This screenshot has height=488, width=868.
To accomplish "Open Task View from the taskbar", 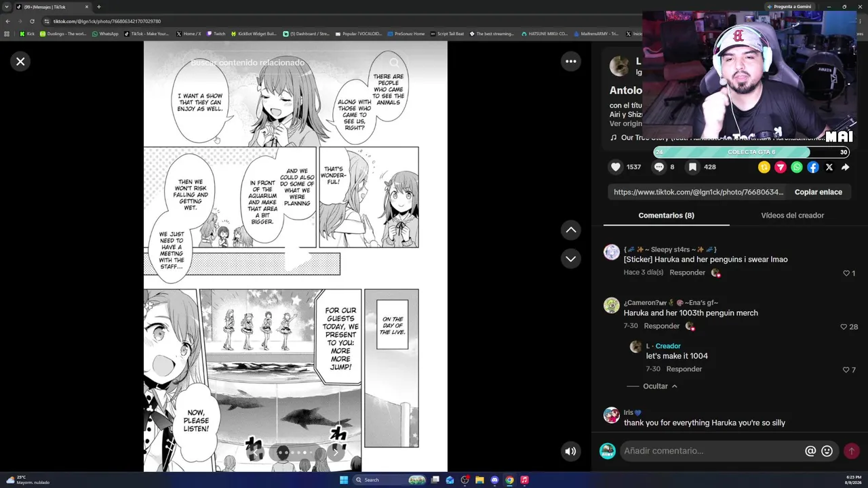I will [x=435, y=480].
